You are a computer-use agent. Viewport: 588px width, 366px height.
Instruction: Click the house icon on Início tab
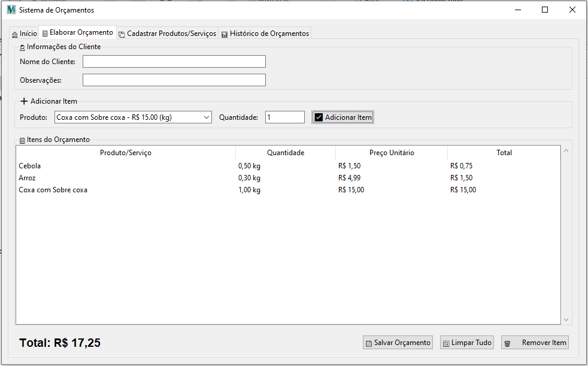coord(15,35)
